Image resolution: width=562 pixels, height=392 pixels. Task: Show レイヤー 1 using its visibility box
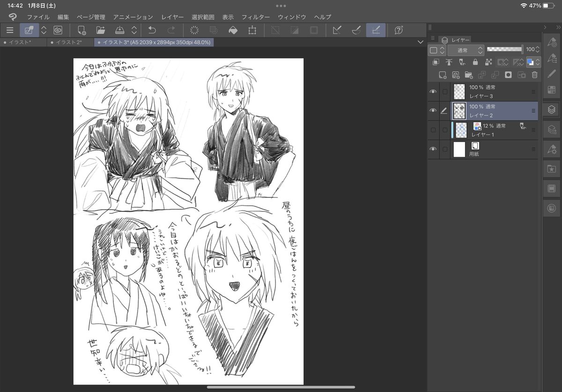point(433,130)
